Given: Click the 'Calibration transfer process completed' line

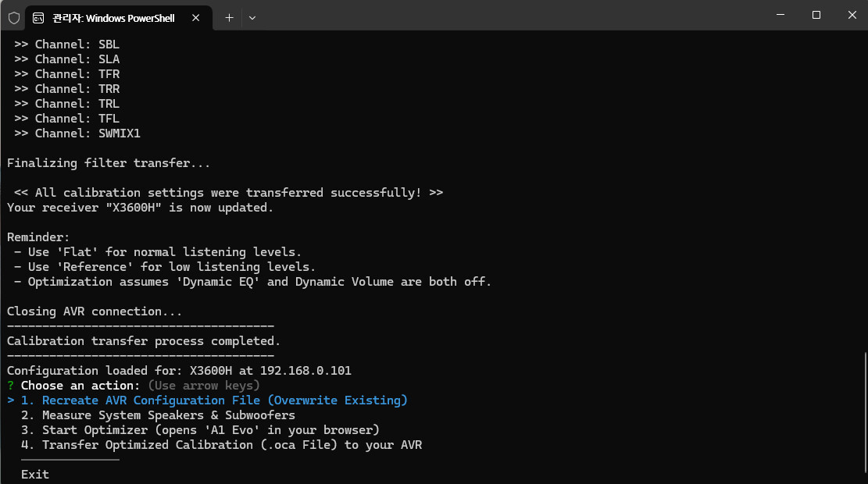Looking at the screenshot, I should point(144,340).
